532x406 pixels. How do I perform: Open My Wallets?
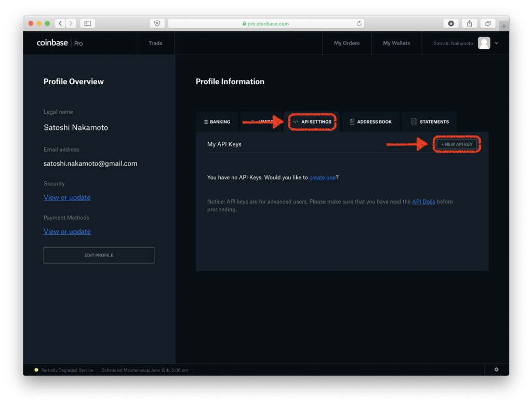coord(396,43)
